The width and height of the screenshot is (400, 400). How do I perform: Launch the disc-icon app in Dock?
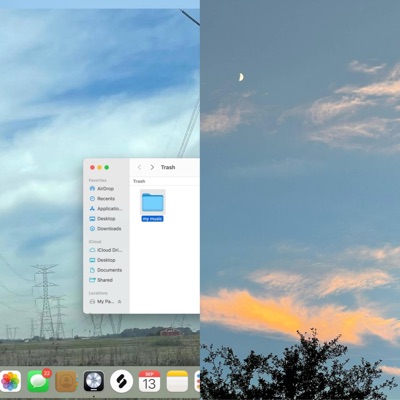pos(94,381)
